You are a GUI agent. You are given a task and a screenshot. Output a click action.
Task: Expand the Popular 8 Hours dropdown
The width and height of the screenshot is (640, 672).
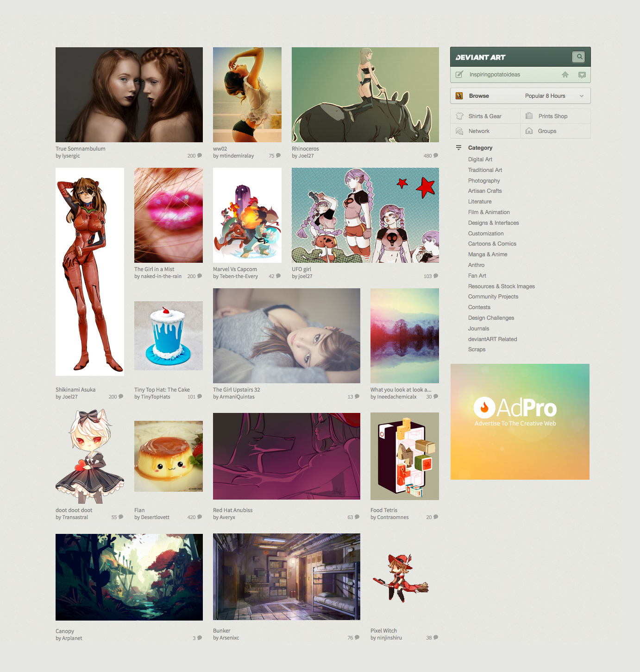(x=581, y=95)
